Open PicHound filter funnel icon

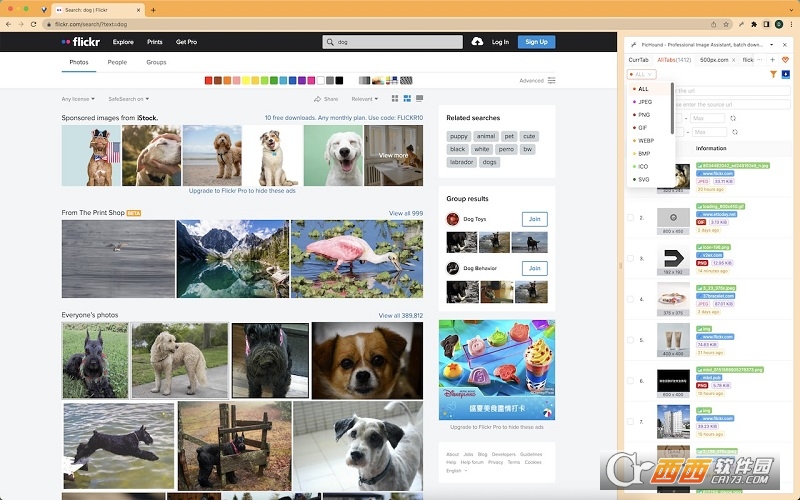[x=773, y=74]
